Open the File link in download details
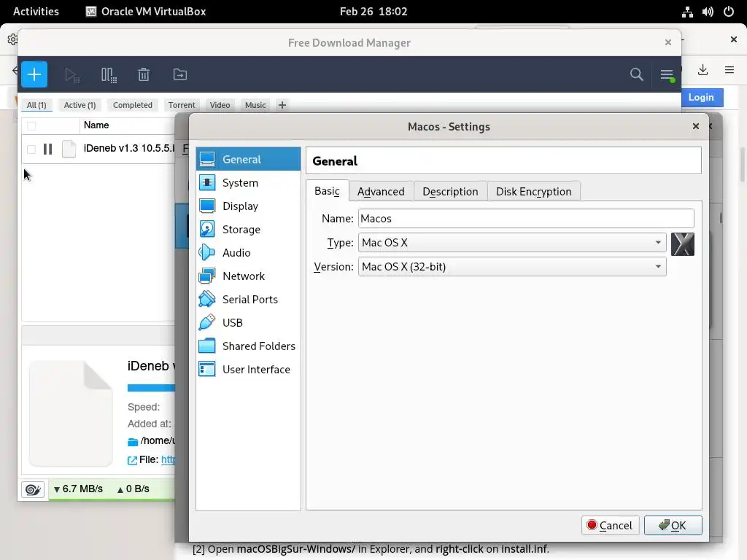Viewport: 747px width, 560px height. pyautogui.click(x=169, y=459)
